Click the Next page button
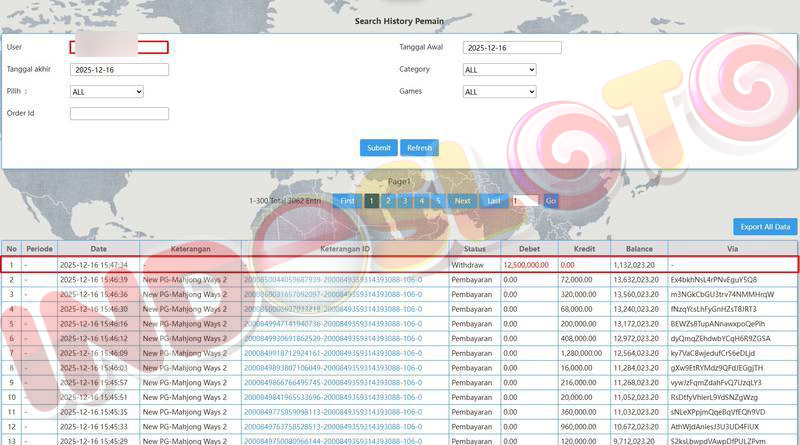800x445 pixels. (462, 201)
